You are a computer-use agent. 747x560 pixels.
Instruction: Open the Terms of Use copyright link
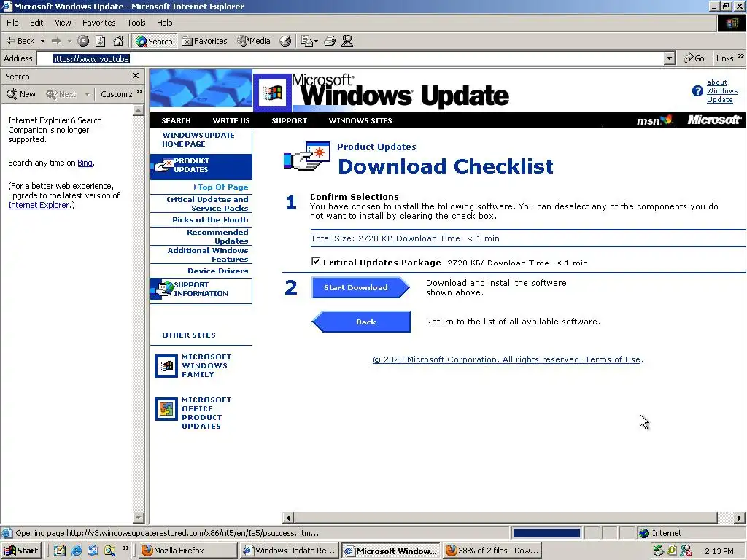[508, 359]
